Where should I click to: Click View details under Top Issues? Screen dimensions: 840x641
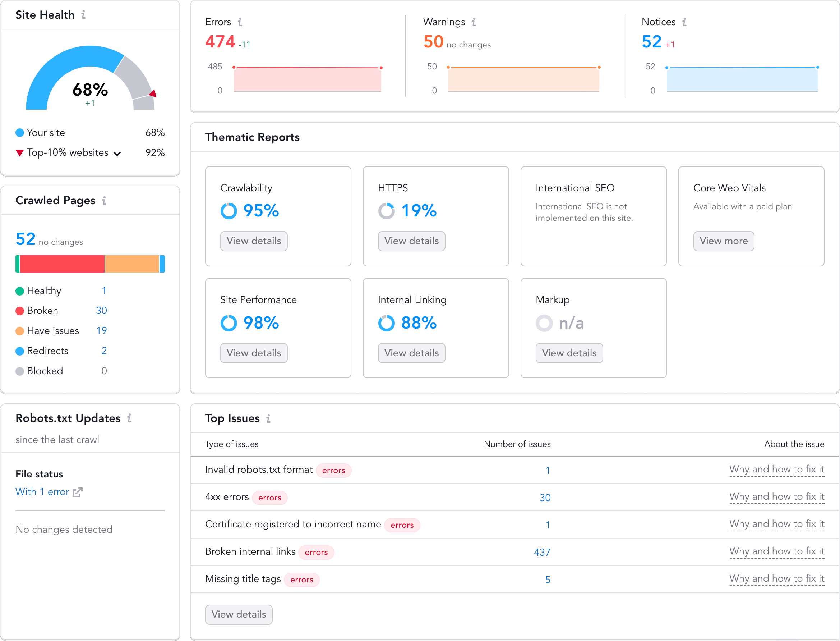tap(239, 615)
